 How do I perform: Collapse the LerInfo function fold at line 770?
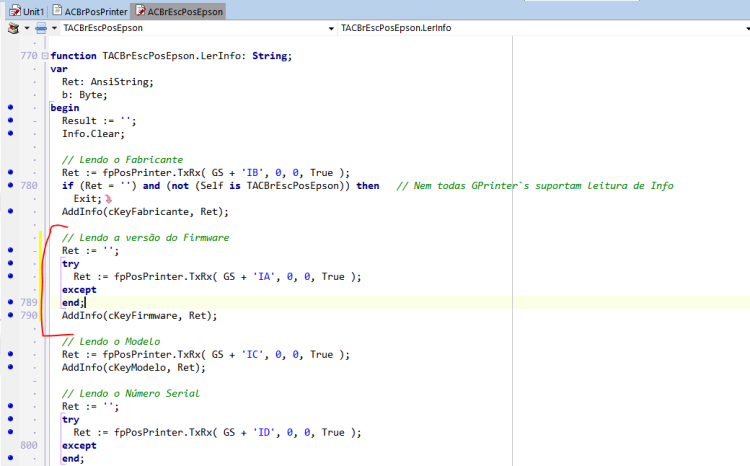point(44,56)
